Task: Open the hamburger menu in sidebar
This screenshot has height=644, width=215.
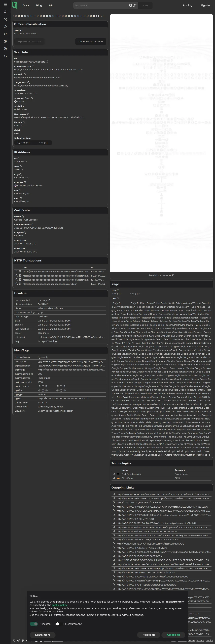Action: click(5, 5)
